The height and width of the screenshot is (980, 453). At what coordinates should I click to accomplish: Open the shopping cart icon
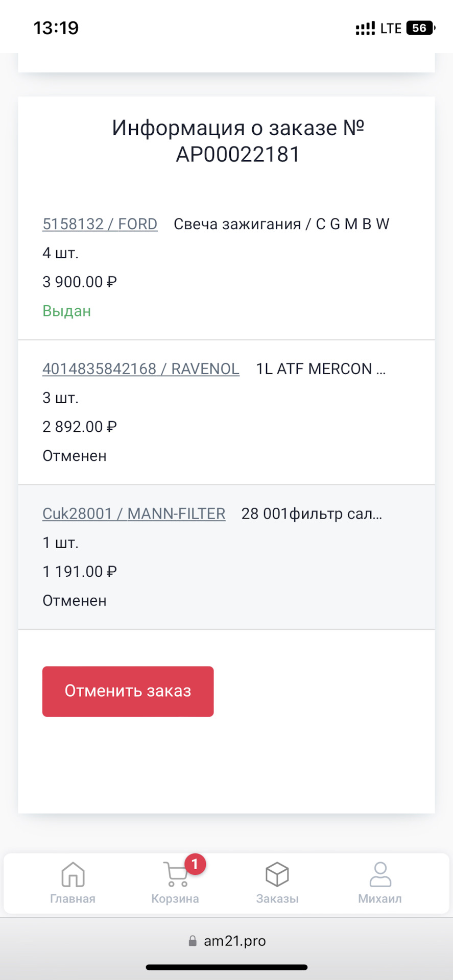click(176, 874)
